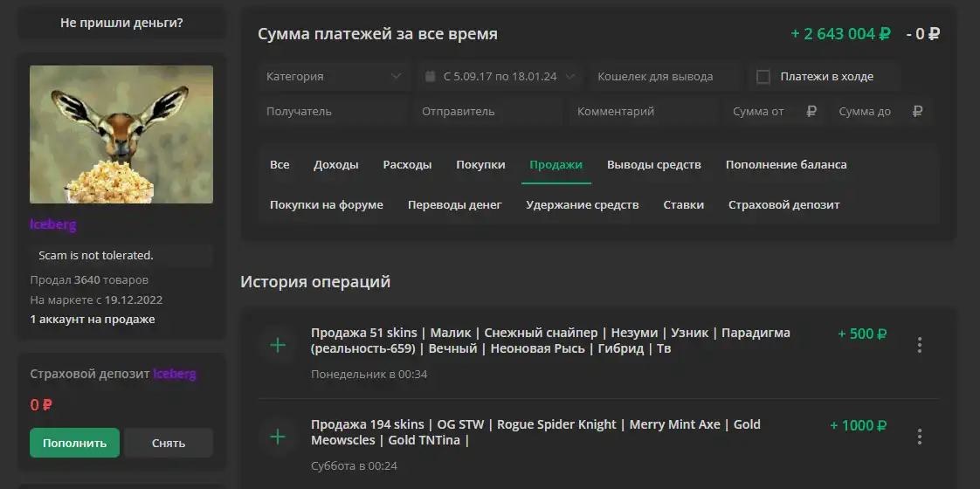This screenshot has width=980, height=489.
Task: Click the 1 аккаунт на продаже link
Action: tap(93, 319)
